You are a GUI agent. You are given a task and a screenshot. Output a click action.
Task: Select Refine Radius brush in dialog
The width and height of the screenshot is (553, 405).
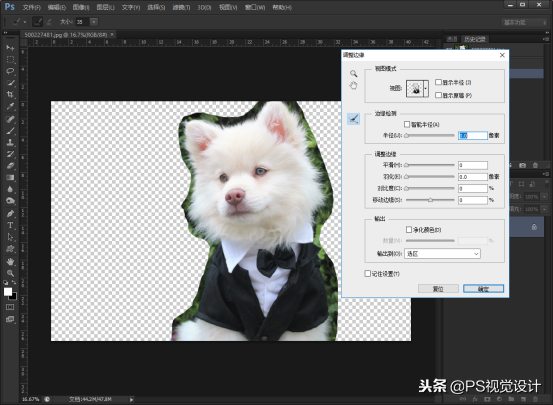[x=353, y=119]
